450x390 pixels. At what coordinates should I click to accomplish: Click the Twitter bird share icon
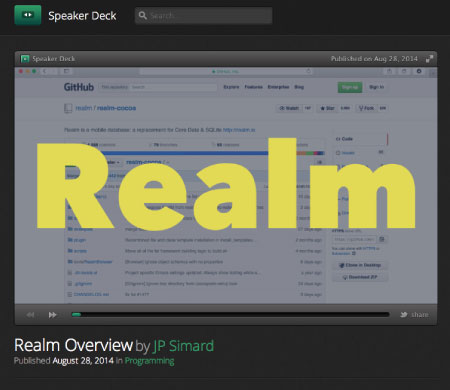[404, 314]
